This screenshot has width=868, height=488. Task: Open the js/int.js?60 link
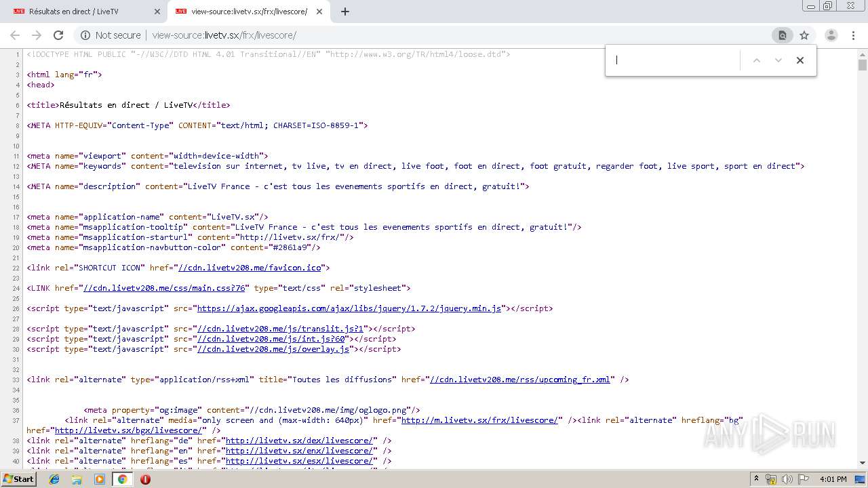271,339
